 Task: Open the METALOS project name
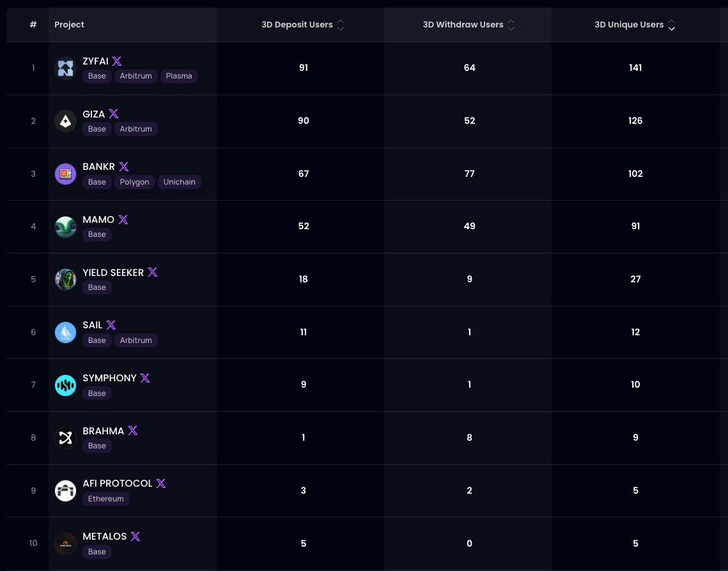104,537
